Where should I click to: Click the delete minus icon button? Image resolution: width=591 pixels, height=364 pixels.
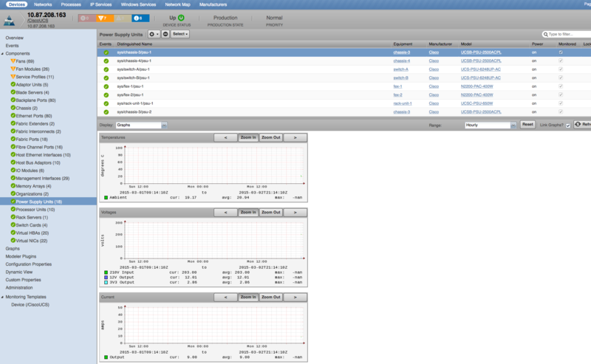165,34
